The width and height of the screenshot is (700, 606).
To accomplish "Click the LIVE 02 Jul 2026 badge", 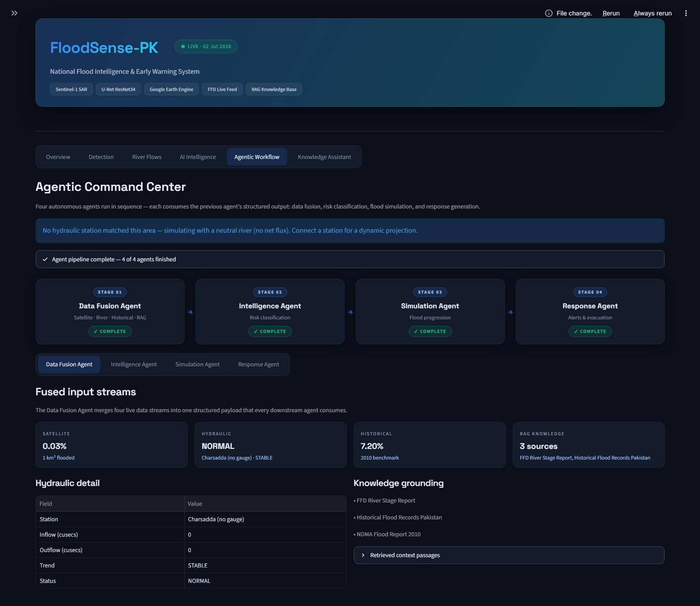I will coord(206,46).
